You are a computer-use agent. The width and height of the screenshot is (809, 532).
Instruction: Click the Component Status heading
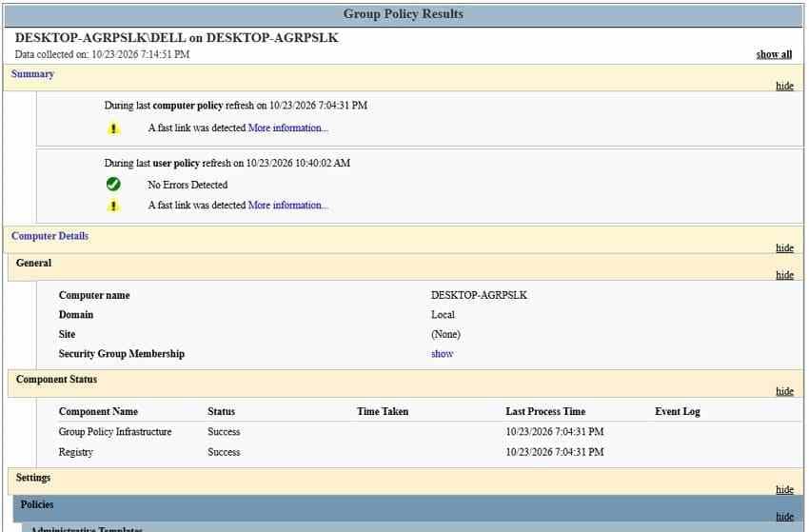(56, 380)
